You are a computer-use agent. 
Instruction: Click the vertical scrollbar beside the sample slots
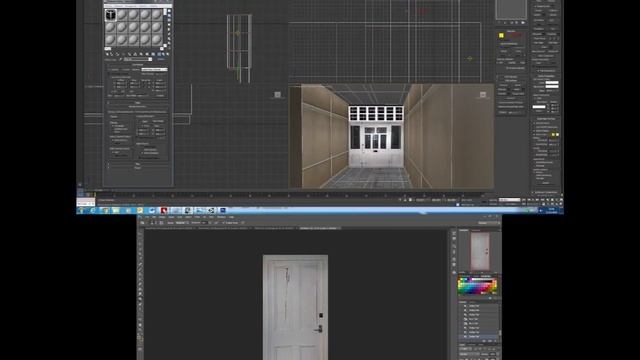click(x=165, y=28)
